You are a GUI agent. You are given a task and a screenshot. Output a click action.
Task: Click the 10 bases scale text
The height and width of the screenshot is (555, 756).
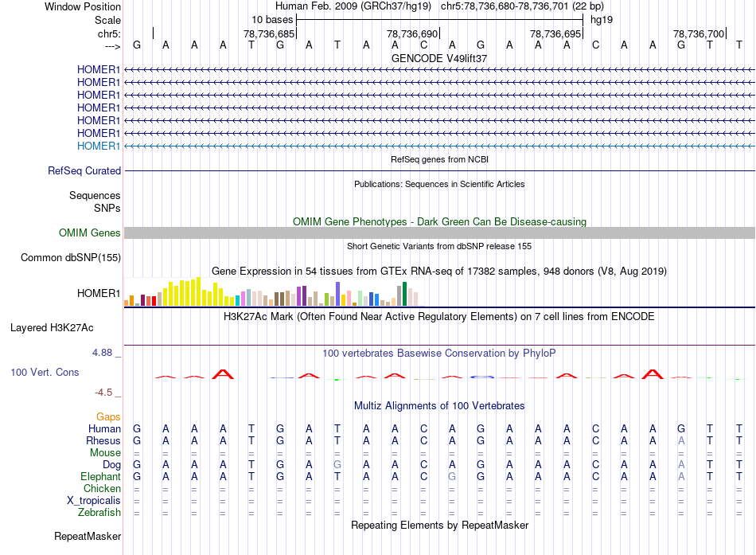coord(272,20)
